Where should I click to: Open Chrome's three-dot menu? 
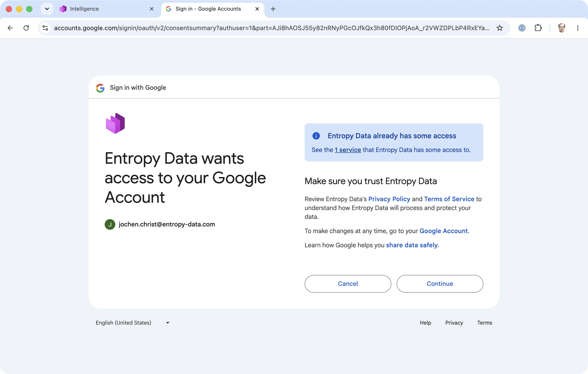click(x=578, y=28)
